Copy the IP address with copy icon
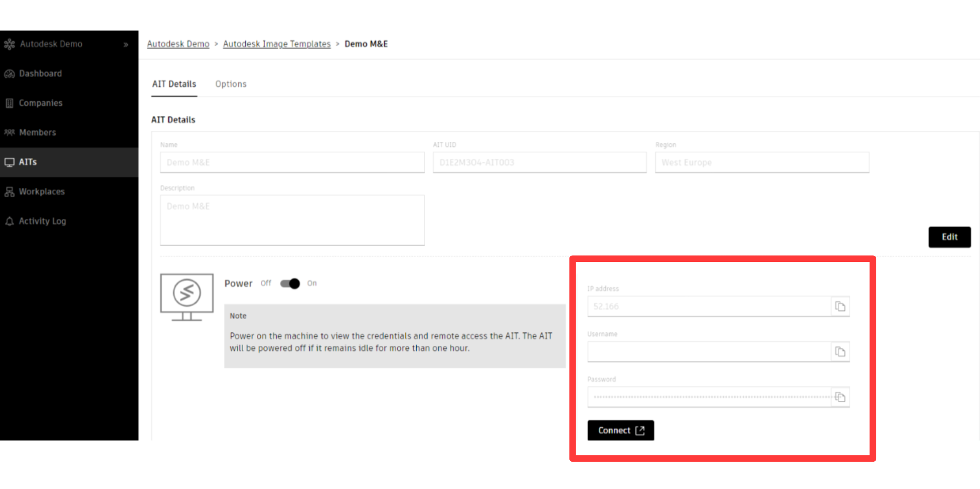The height and width of the screenshot is (489, 980). (840, 307)
